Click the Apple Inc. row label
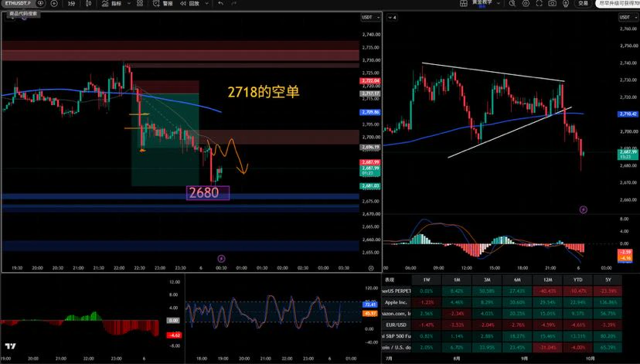The width and height of the screenshot is (640, 364). click(397, 302)
